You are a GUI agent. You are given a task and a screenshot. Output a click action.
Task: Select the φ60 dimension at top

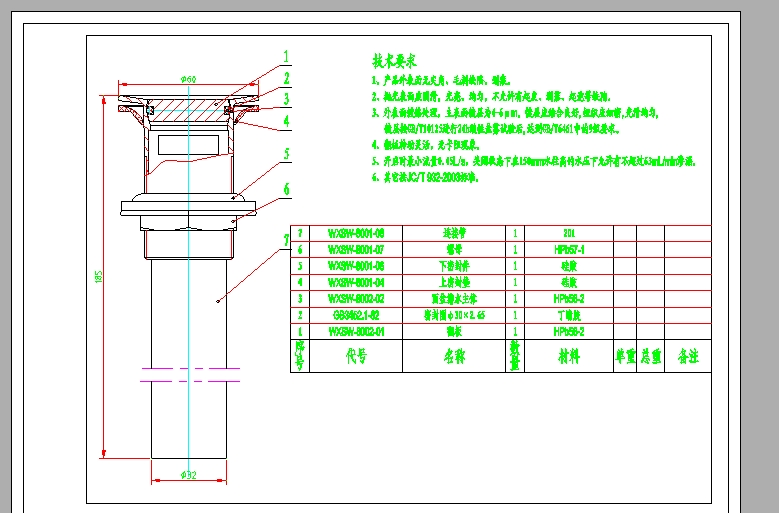tap(188, 78)
